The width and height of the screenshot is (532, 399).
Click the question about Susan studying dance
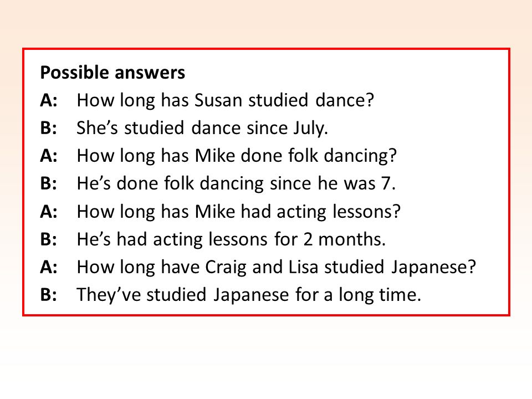(x=226, y=100)
